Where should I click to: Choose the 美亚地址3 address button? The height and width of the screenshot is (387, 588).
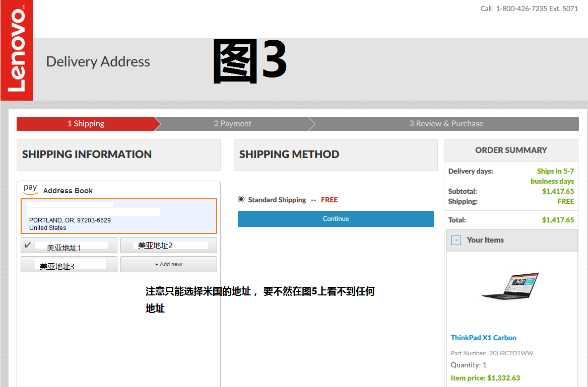(x=69, y=265)
